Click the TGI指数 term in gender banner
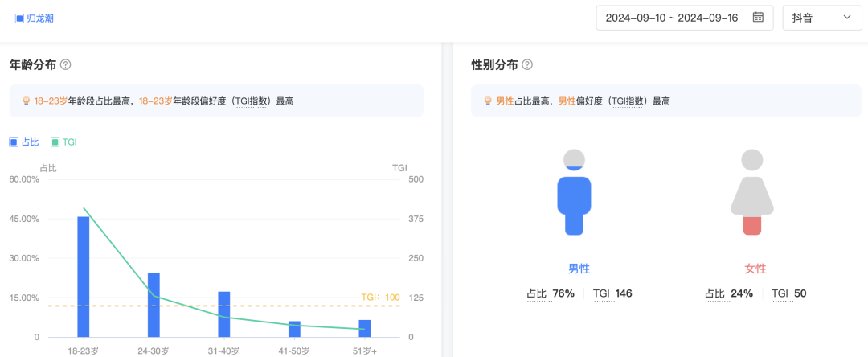The image size is (868, 357). [x=628, y=101]
